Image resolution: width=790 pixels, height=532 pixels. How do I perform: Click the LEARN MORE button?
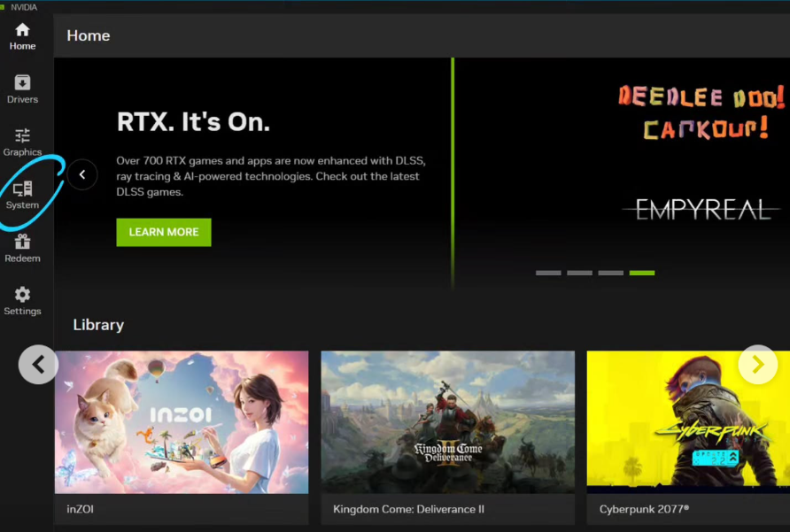coord(164,232)
